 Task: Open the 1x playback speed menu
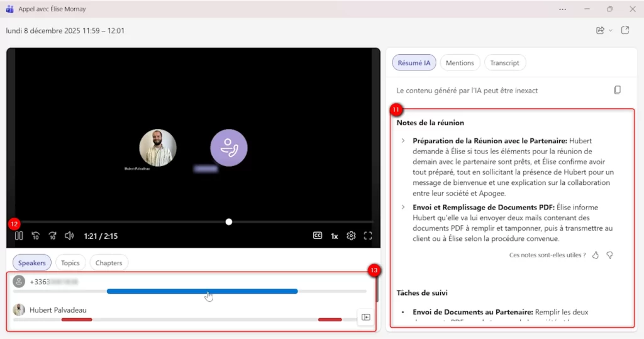coord(335,236)
